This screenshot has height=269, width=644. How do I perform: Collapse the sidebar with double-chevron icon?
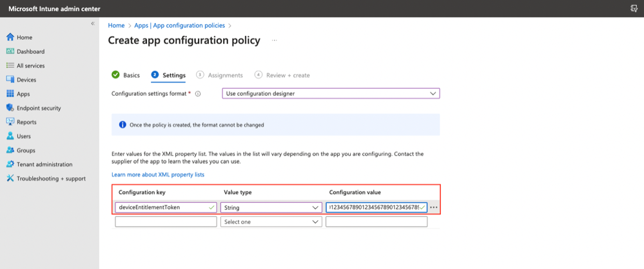click(x=93, y=23)
